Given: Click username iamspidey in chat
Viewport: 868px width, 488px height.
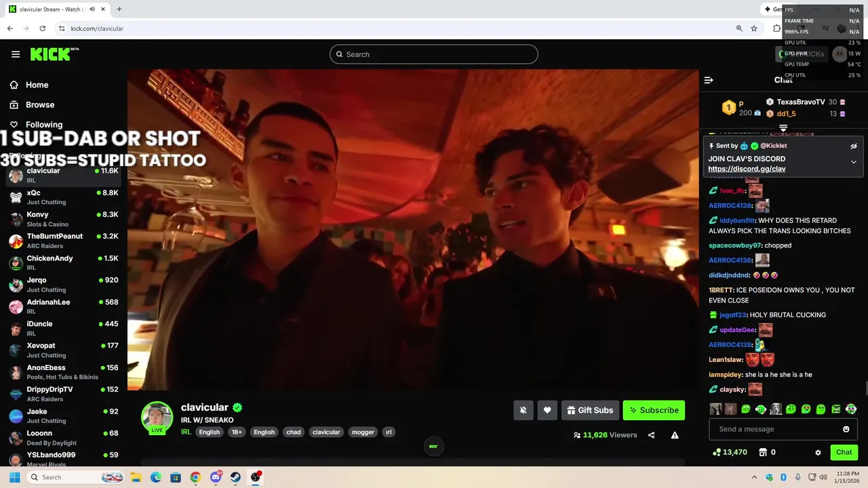Looking at the screenshot, I should pyautogui.click(x=726, y=375).
